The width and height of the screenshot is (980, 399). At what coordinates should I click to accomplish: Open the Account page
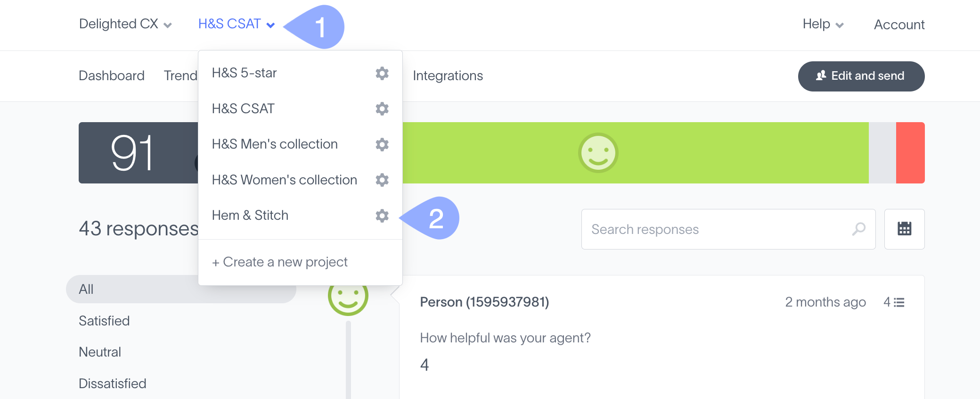tap(899, 25)
